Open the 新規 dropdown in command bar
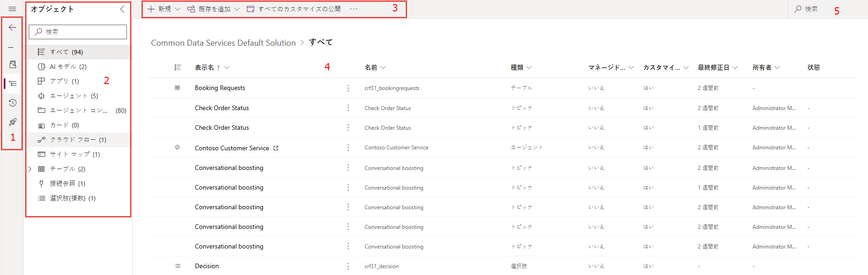 (x=164, y=9)
